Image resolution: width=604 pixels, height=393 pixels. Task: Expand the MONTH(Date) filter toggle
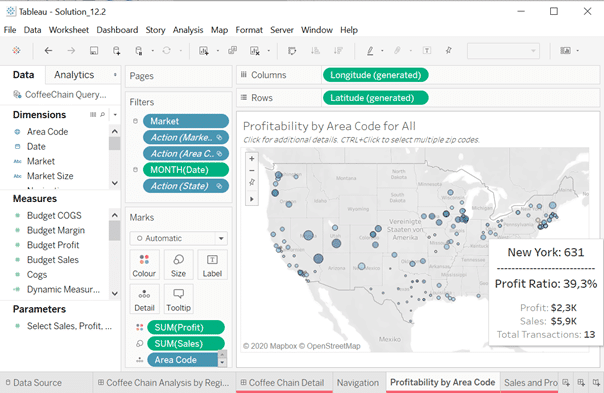point(135,170)
